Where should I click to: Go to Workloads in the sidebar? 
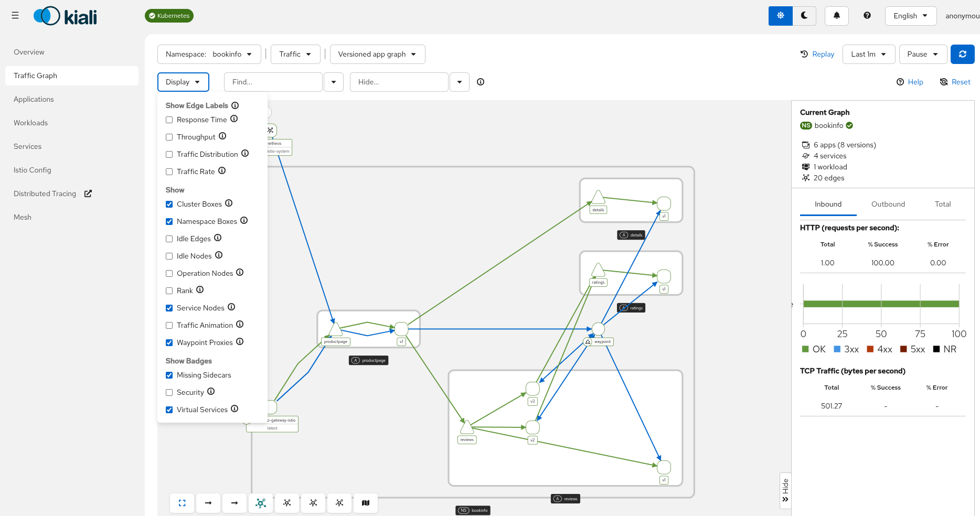(30, 123)
